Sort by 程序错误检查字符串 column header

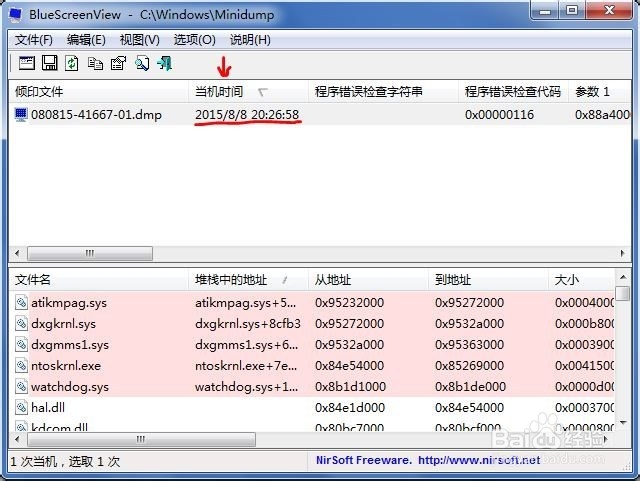tap(383, 91)
